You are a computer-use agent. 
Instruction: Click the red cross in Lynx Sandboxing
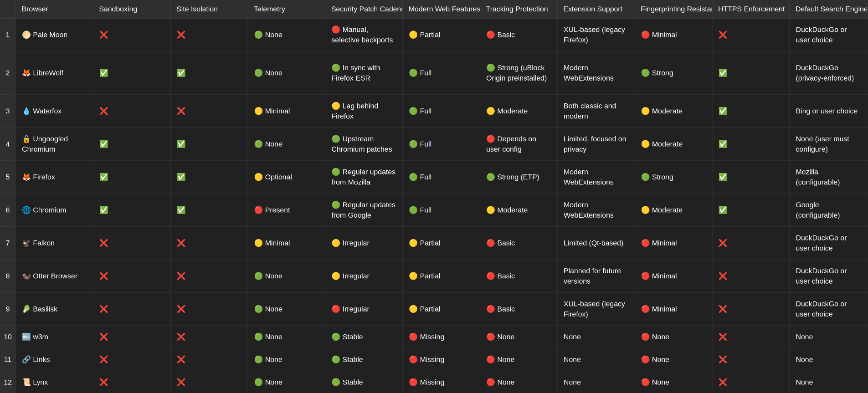point(104,383)
